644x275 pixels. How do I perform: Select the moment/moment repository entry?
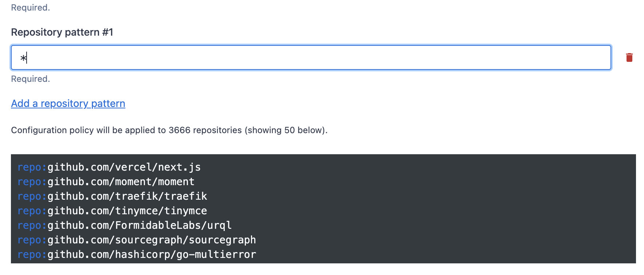[x=106, y=182]
